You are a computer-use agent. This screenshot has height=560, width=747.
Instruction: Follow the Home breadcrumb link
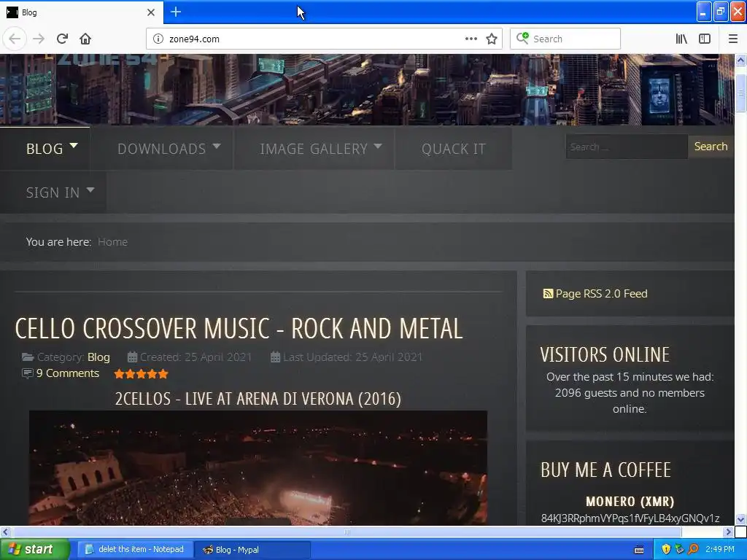[x=112, y=242]
